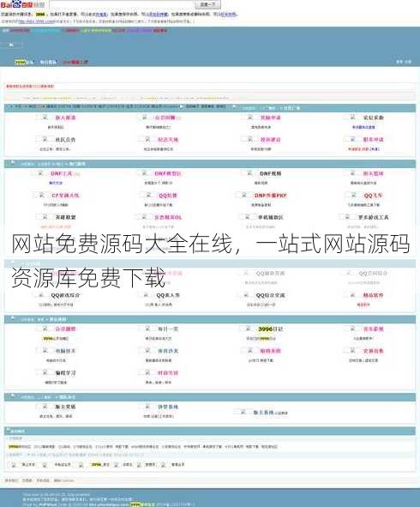Click forum icon beside 英雄联盟

coord(45,217)
